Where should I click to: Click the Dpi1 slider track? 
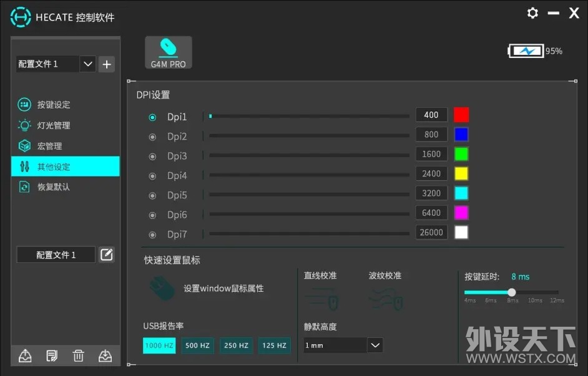tap(310, 117)
